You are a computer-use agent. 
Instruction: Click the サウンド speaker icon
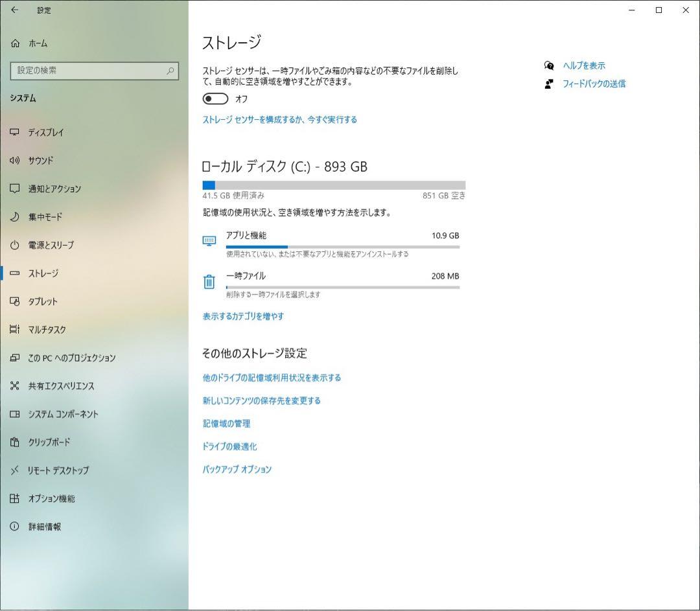coord(15,160)
